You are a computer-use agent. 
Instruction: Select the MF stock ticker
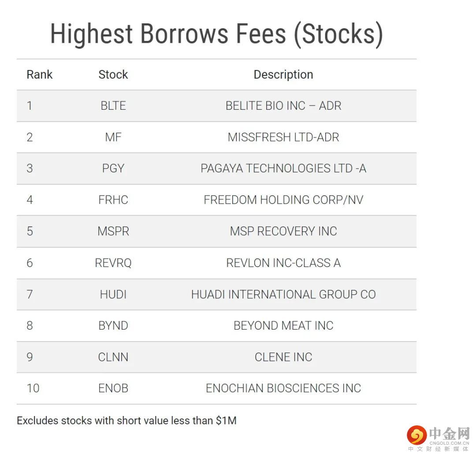[113, 137]
